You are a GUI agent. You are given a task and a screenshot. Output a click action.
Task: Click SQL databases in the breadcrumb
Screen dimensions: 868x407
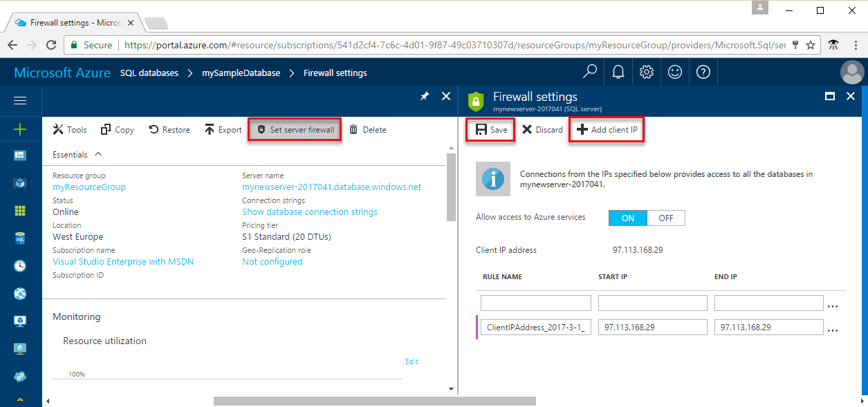pos(149,73)
